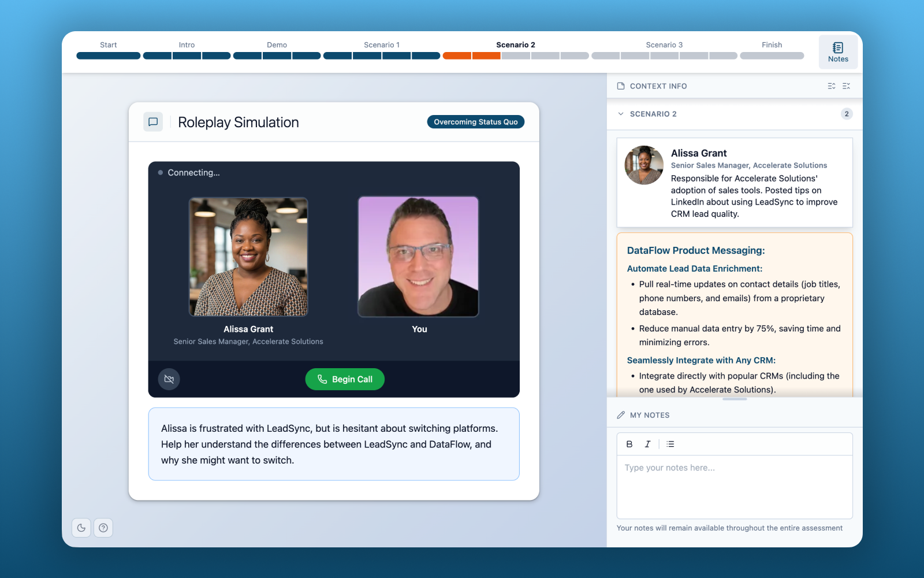Screen dimensions: 924x578
Task: Click the Roleplay Simulation title
Action: [x=239, y=123]
